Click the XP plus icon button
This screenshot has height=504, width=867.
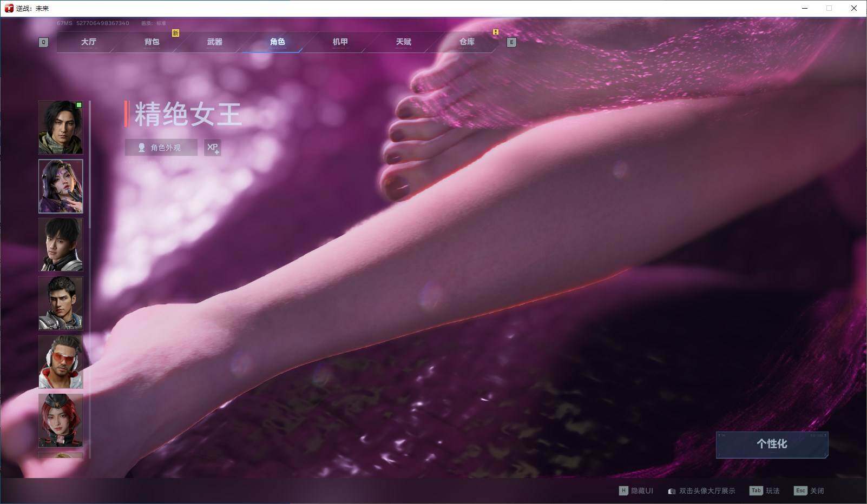pyautogui.click(x=213, y=148)
